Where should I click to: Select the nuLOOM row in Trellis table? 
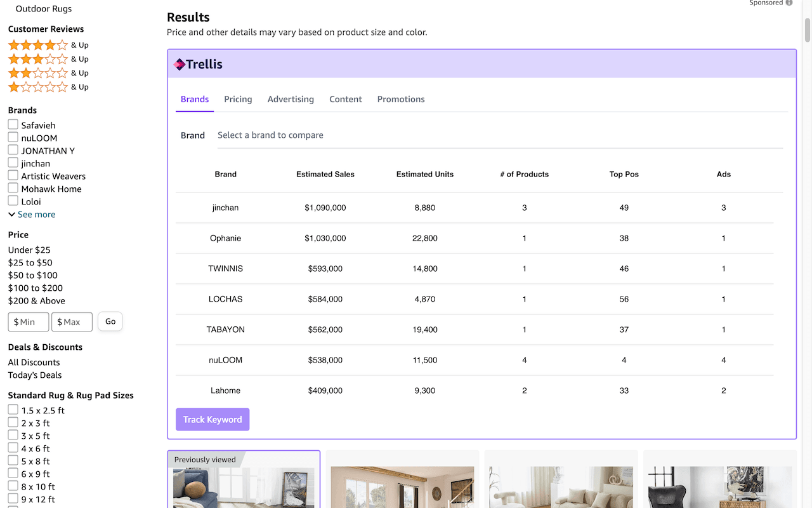click(475, 360)
